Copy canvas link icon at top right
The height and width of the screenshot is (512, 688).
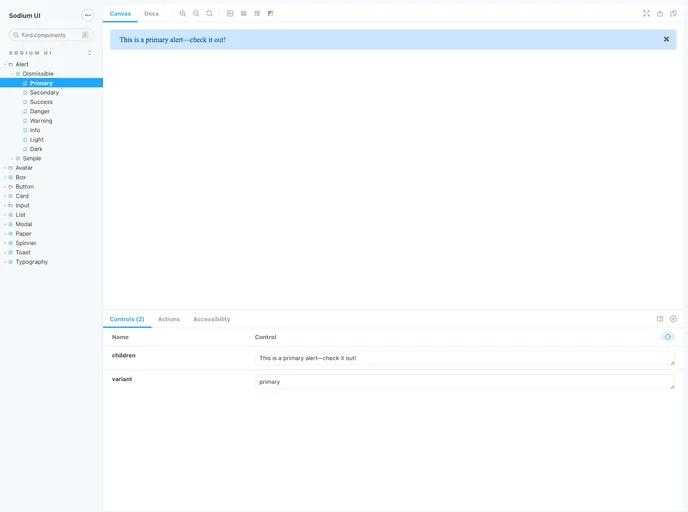click(674, 14)
